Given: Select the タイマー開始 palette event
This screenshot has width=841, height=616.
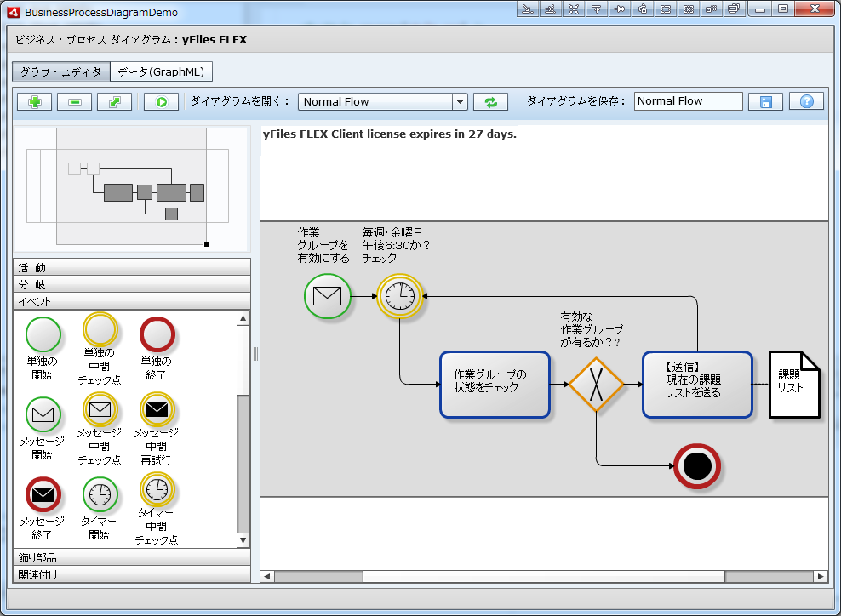Looking at the screenshot, I should (x=100, y=508).
